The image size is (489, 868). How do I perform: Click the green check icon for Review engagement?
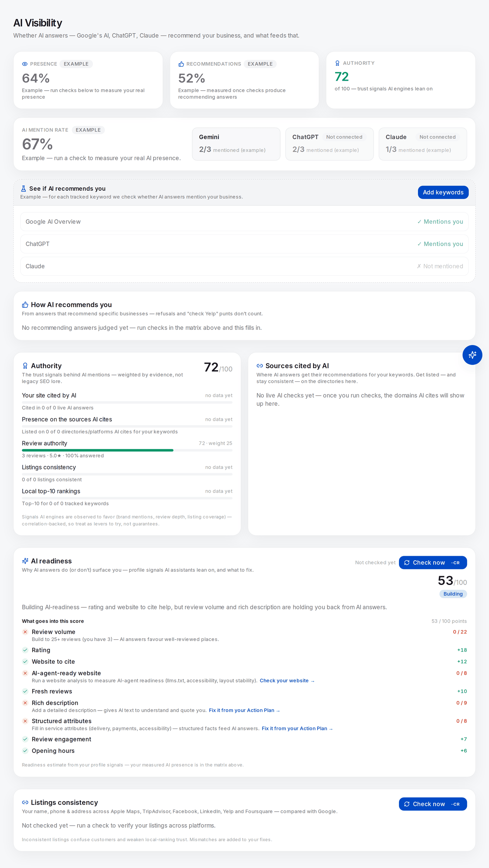(x=25, y=739)
